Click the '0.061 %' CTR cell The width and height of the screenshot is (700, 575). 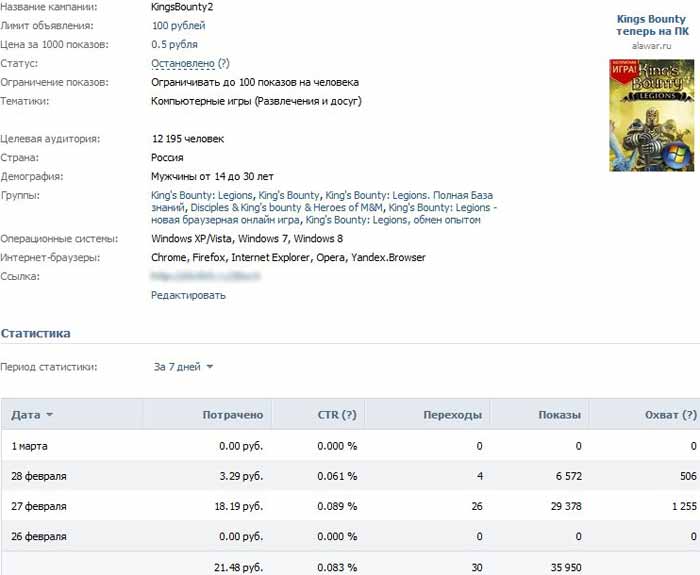click(x=337, y=476)
